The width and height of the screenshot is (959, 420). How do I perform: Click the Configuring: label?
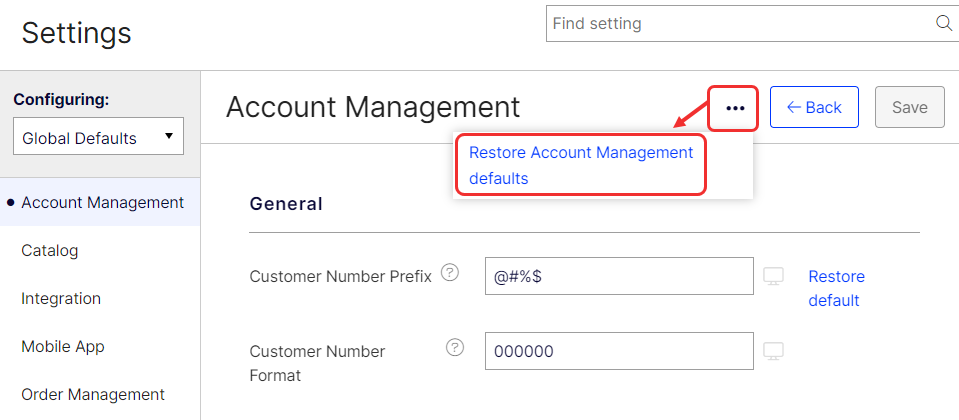(61, 99)
